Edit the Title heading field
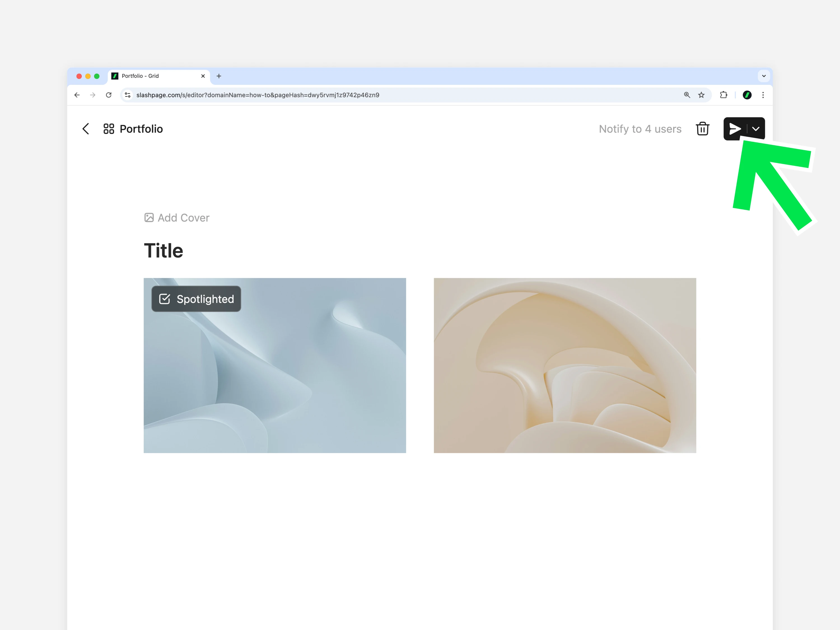 163,251
